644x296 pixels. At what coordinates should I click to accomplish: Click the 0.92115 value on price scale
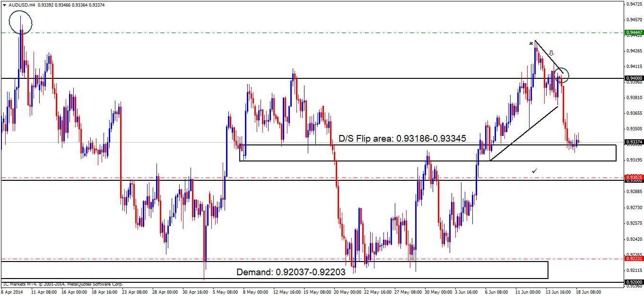(x=634, y=270)
